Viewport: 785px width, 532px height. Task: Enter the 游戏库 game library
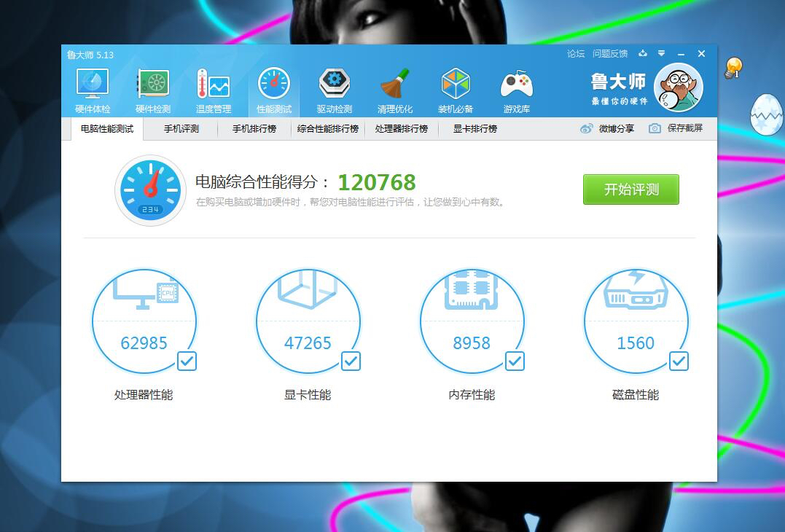pyautogui.click(x=516, y=87)
